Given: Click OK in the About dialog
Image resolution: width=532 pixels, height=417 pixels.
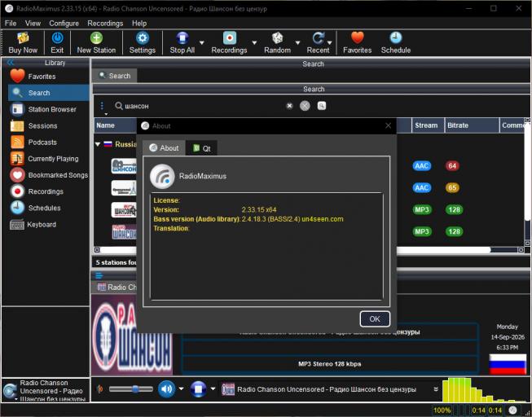Looking at the screenshot, I should tap(375, 319).
